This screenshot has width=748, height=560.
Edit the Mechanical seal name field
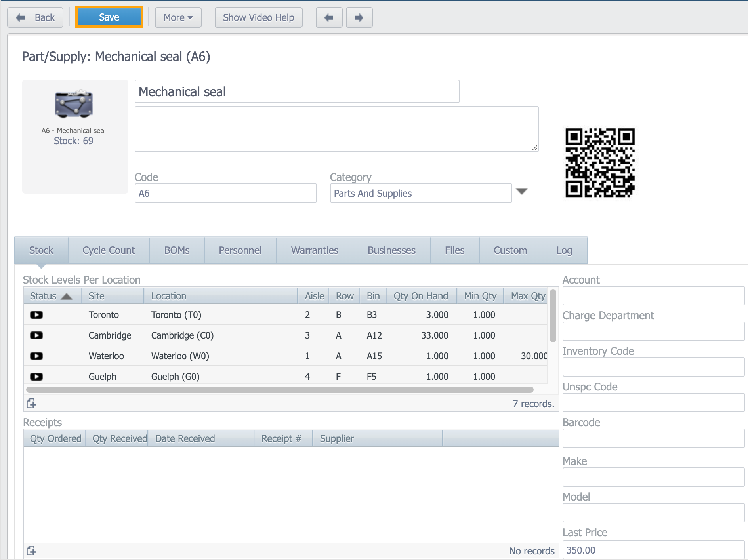(x=297, y=91)
